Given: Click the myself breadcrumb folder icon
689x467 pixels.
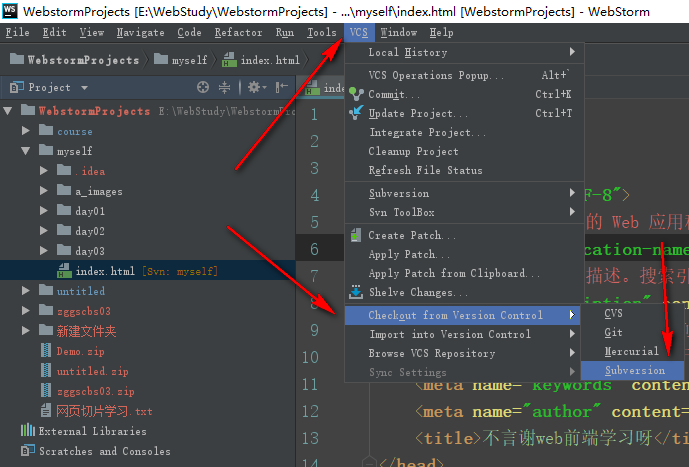Looking at the screenshot, I should tap(161, 59).
